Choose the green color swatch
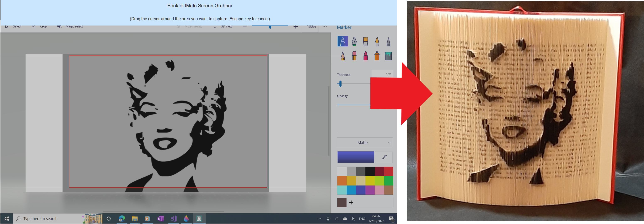 (388, 181)
